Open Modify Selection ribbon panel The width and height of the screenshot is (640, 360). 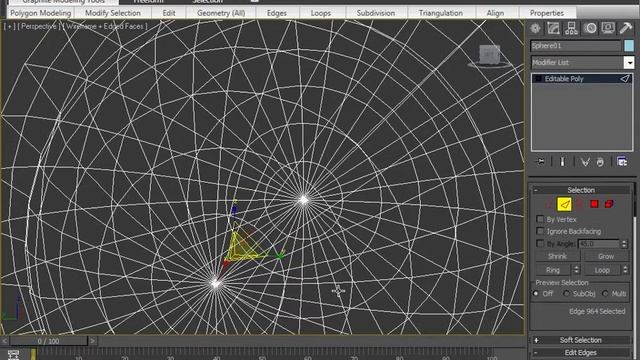(x=113, y=13)
